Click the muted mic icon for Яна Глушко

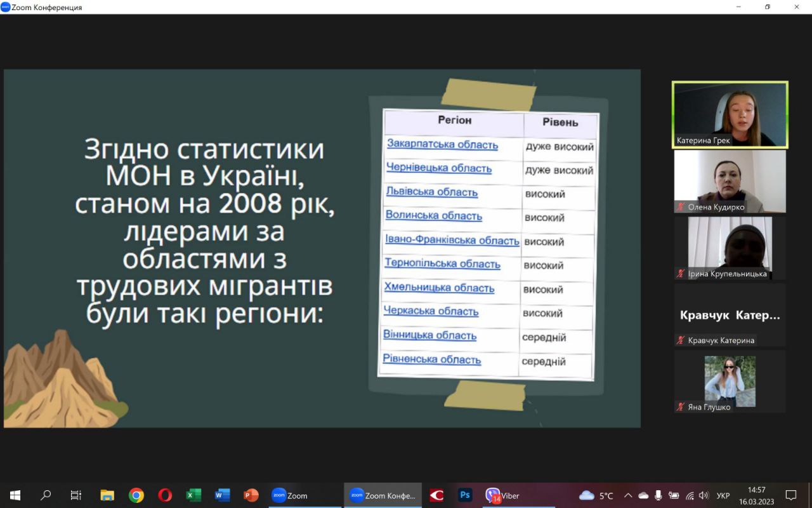681,407
